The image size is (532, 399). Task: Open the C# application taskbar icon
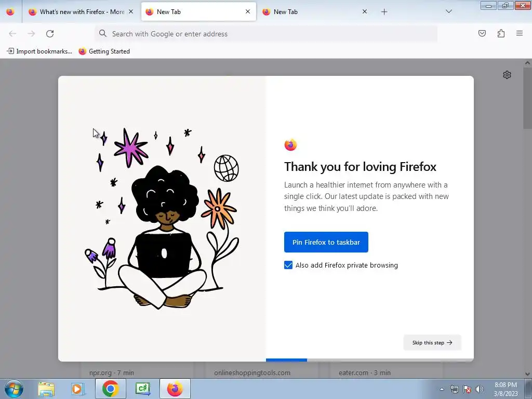(x=142, y=389)
